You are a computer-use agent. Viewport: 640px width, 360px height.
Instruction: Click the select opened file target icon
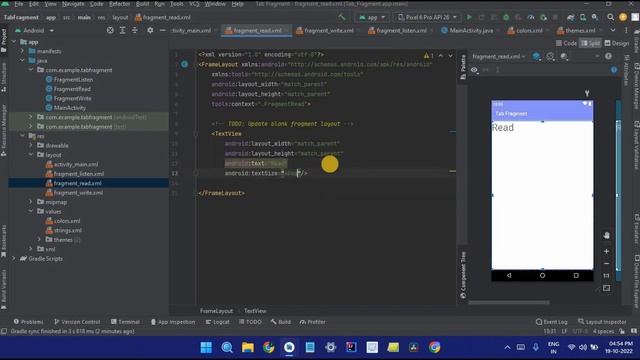(110, 30)
